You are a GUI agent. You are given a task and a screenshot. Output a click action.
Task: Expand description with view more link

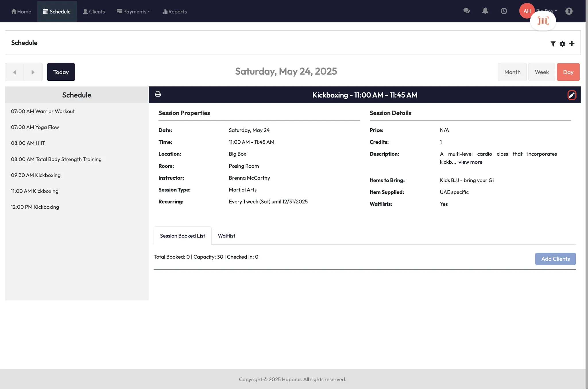click(470, 162)
